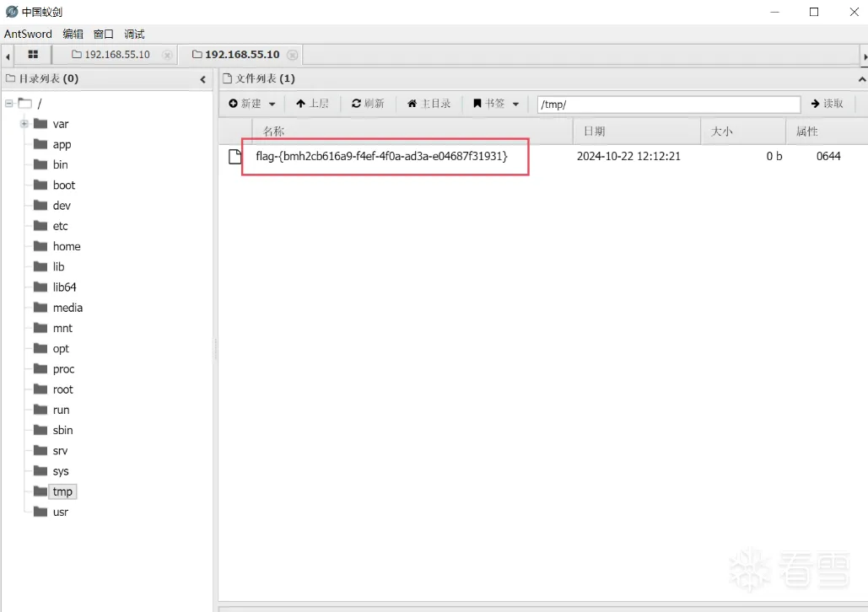Screen dimensions: 868x612
Task: Go to the 主目录 home directory
Action: (429, 104)
